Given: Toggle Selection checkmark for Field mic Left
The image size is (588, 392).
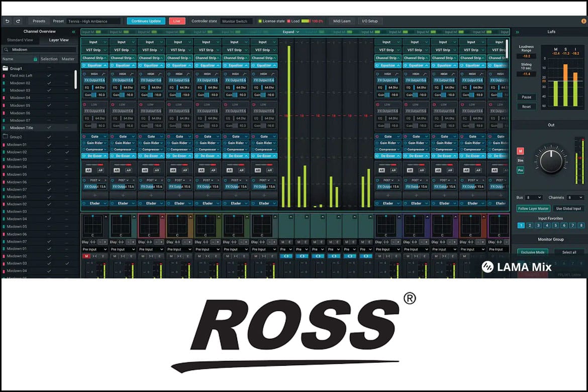Looking at the screenshot, I should 49,75.
